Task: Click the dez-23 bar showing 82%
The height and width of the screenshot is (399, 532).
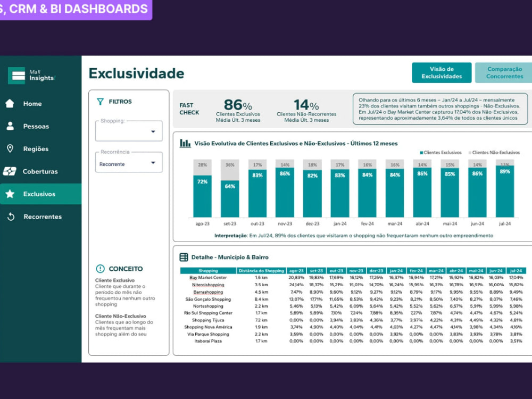Action: click(x=312, y=194)
